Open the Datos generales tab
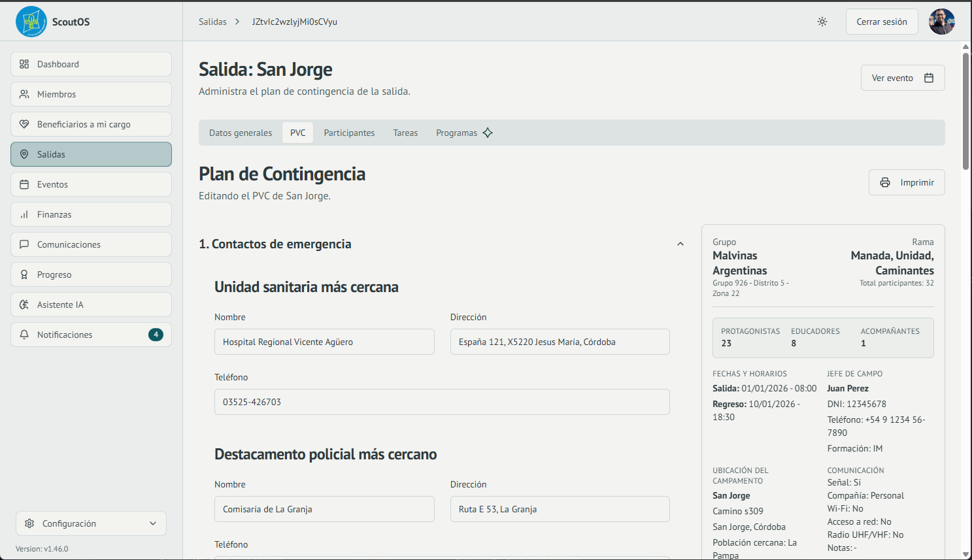972x560 pixels. (x=240, y=133)
